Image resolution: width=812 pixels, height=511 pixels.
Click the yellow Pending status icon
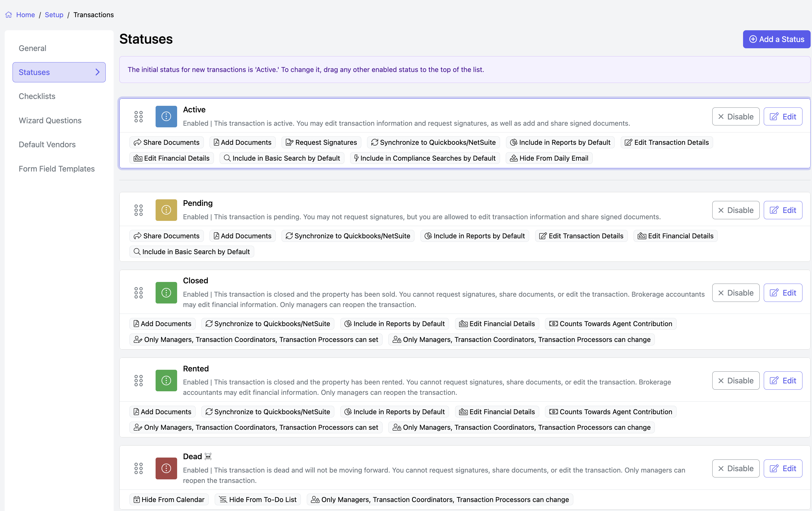166,210
